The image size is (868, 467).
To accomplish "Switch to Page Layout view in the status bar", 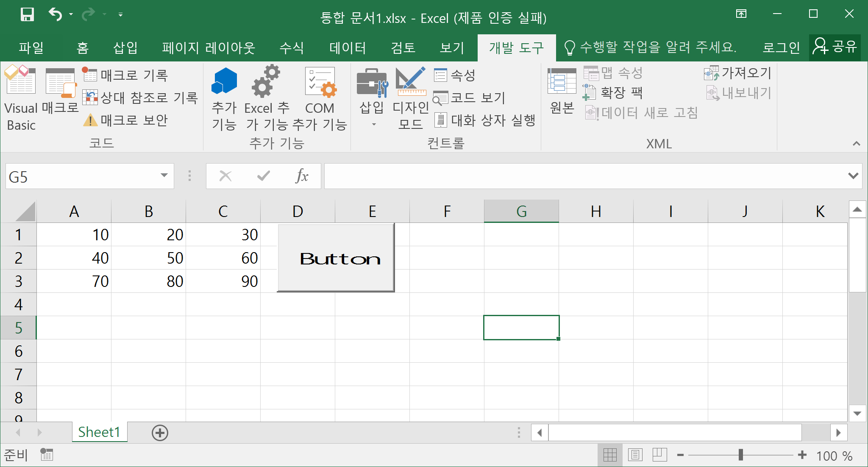I will 635,455.
